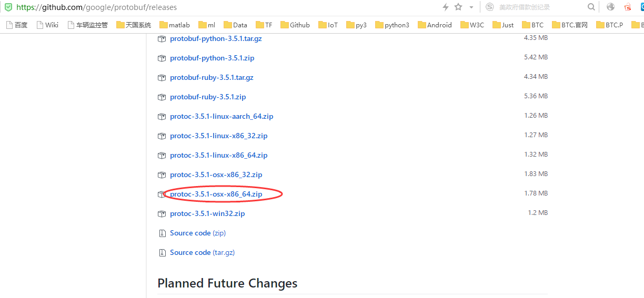Open the Github bookmark folder
644x298 pixels.
[295, 25]
